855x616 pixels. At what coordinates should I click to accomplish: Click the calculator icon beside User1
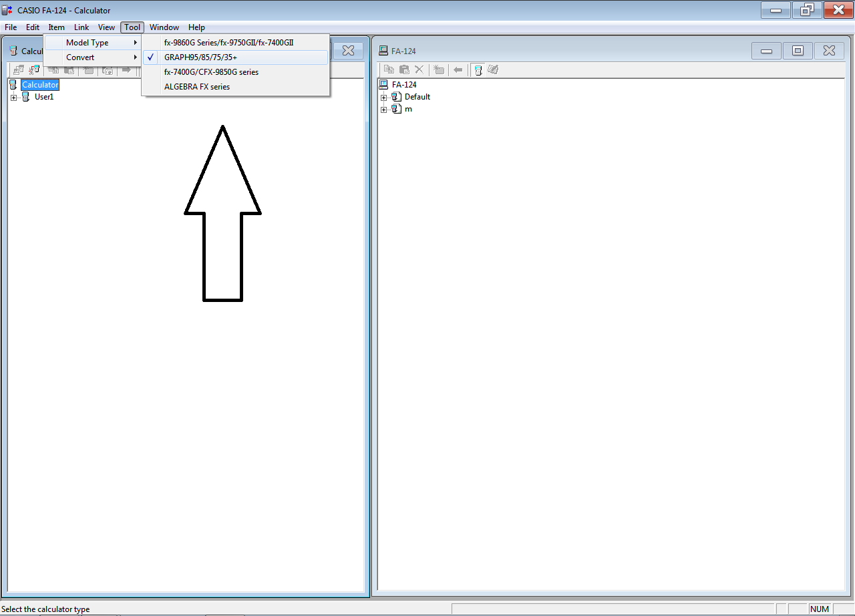(26, 97)
